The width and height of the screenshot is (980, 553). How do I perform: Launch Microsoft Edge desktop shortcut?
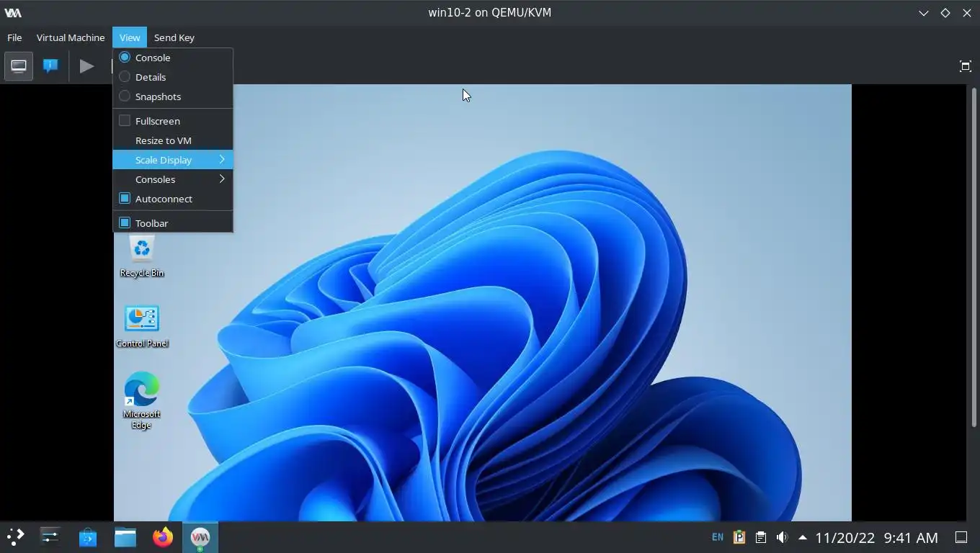coord(142,400)
